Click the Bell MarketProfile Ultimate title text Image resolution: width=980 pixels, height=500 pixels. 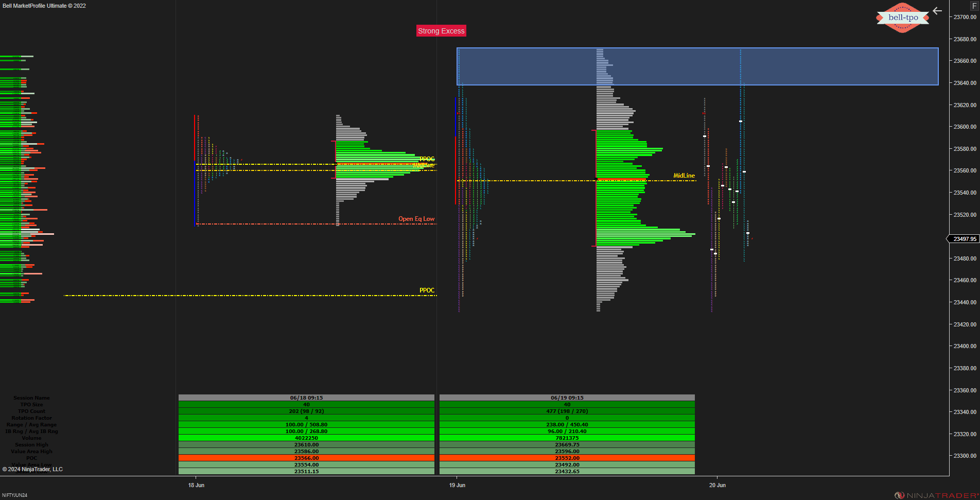(44, 6)
